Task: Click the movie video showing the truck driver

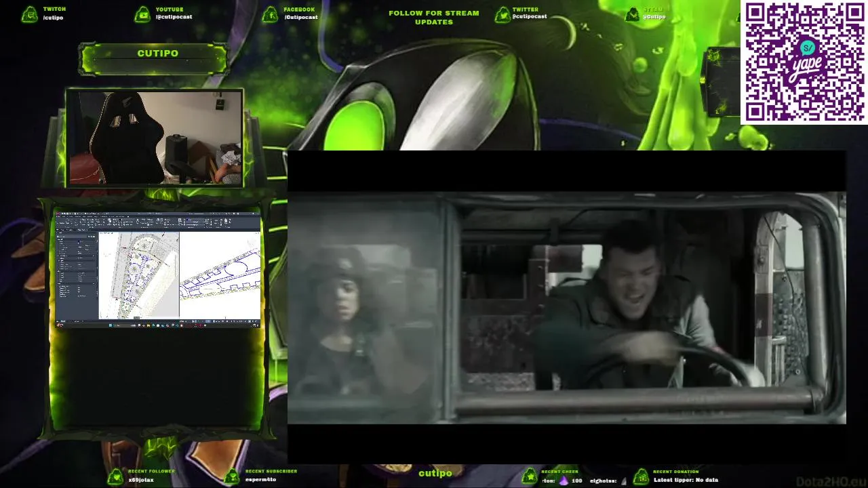Action: 567,308
